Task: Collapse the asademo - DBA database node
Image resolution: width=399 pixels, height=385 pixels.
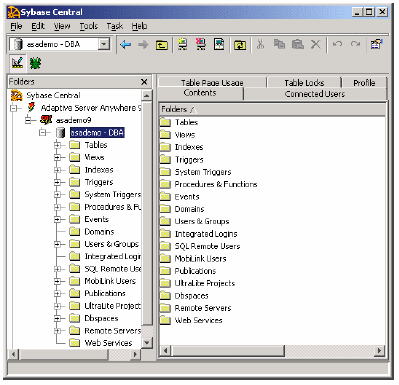Action: 42,133
